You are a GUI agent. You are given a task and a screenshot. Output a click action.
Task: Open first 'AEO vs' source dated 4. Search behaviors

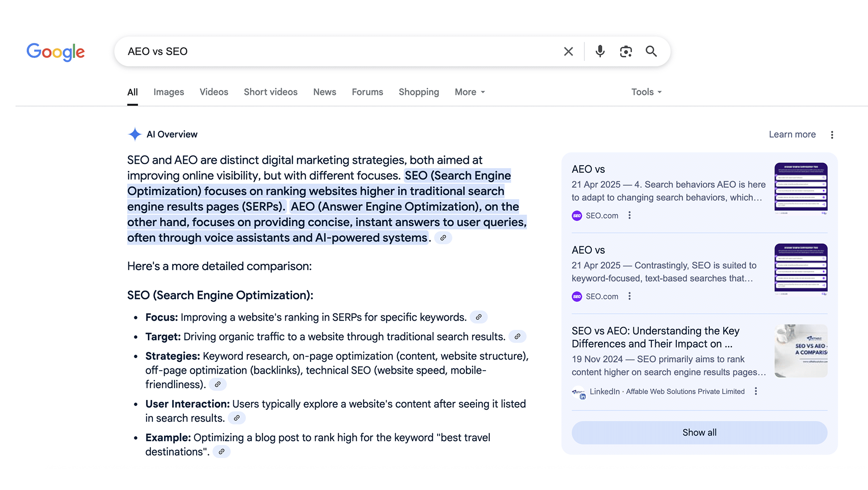click(588, 169)
